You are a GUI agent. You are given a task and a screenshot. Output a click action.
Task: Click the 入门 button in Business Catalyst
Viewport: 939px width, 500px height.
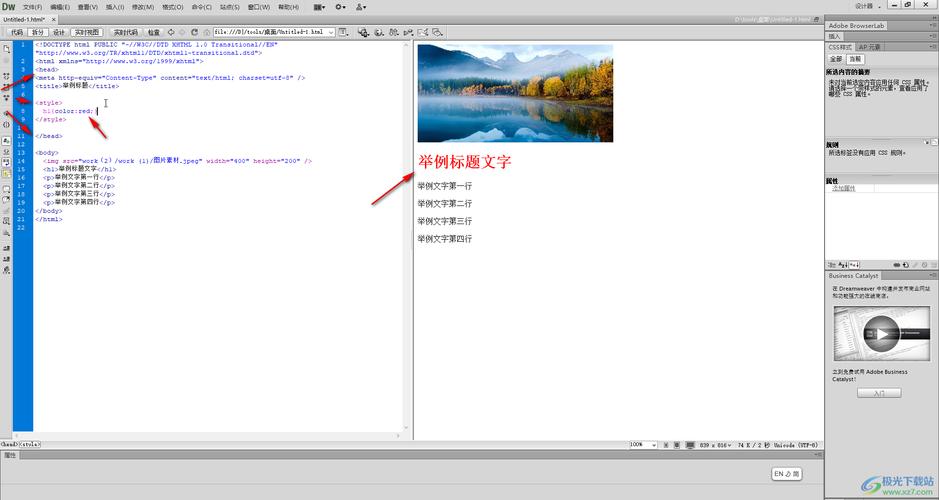(879, 393)
